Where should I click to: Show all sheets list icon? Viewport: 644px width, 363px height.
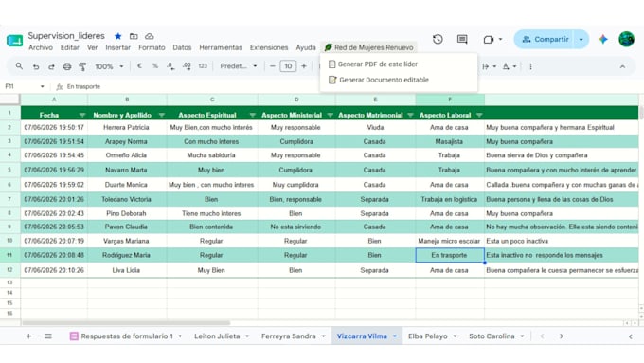tap(48, 336)
